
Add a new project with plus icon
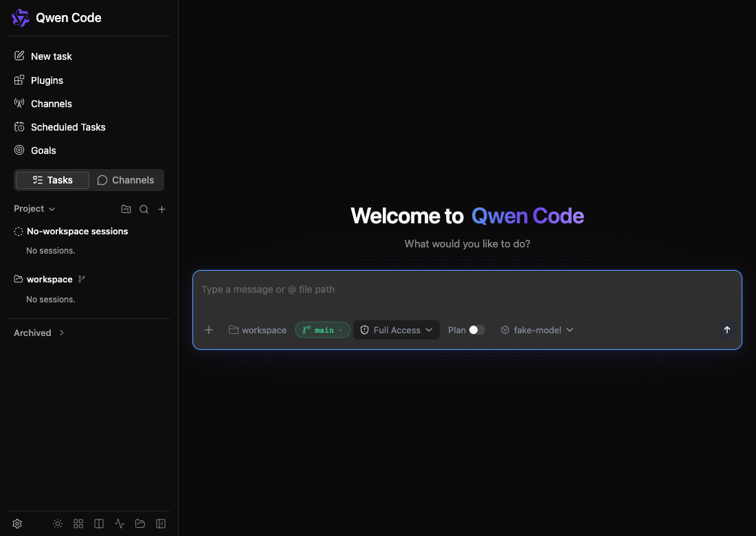click(x=162, y=209)
